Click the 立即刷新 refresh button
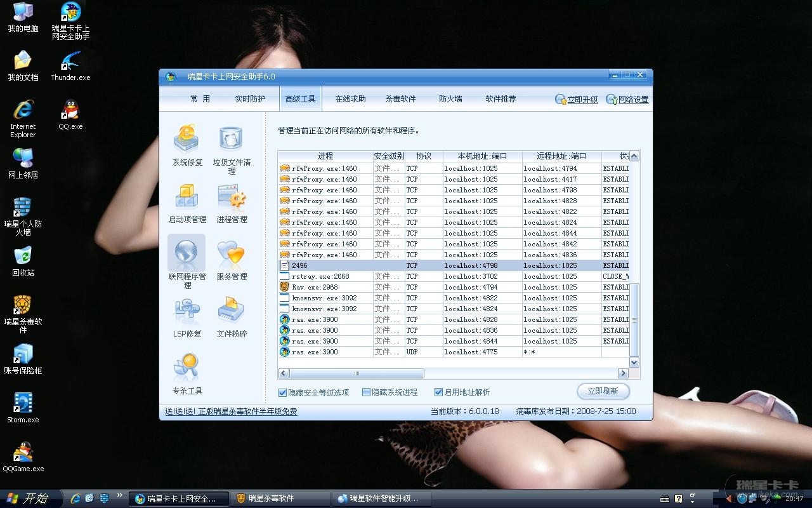812x508 pixels. tap(603, 391)
